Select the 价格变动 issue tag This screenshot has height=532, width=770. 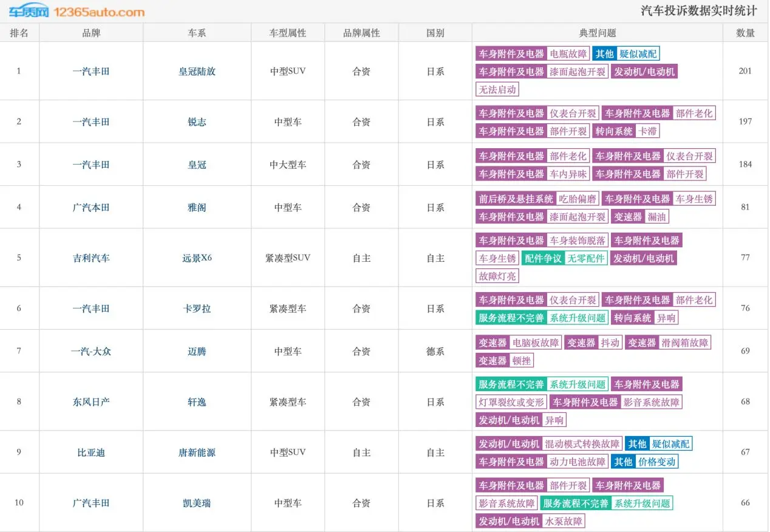click(x=656, y=462)
